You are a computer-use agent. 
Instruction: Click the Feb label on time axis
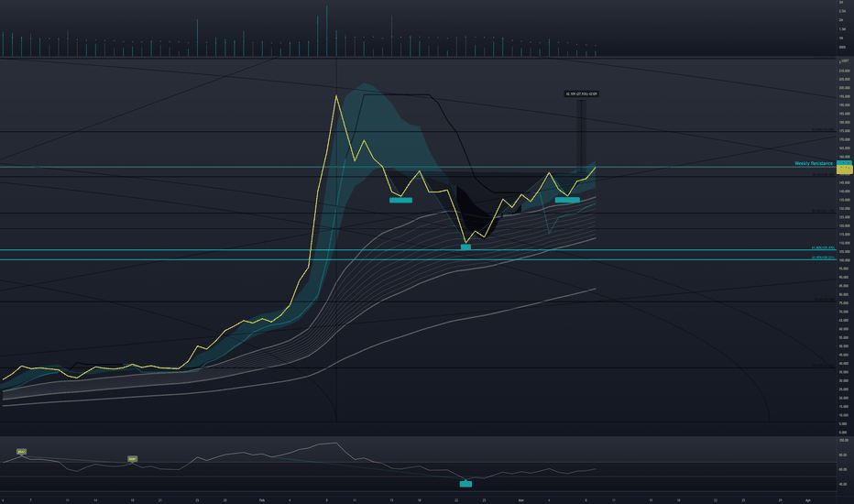(262, 499)
